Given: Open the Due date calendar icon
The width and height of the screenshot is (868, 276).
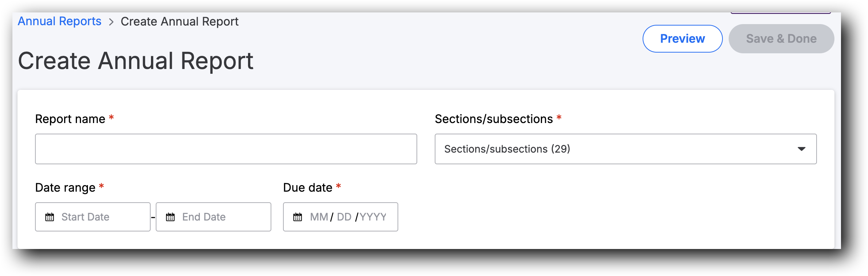Looking at the screenshot, I should click(298, 217).
